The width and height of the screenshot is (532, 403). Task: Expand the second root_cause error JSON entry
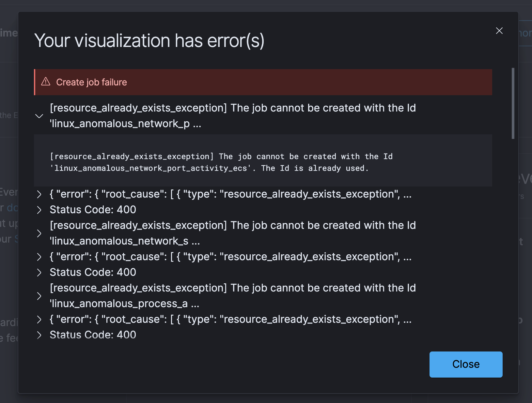[x=39, y=257]
